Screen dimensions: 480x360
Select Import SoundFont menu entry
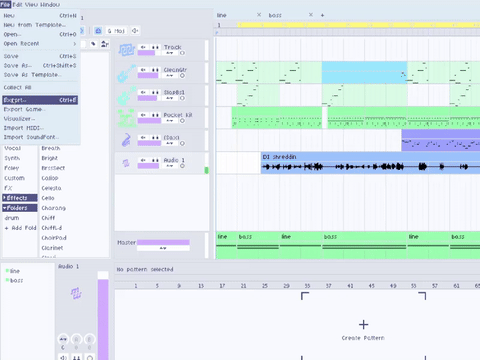40,137
